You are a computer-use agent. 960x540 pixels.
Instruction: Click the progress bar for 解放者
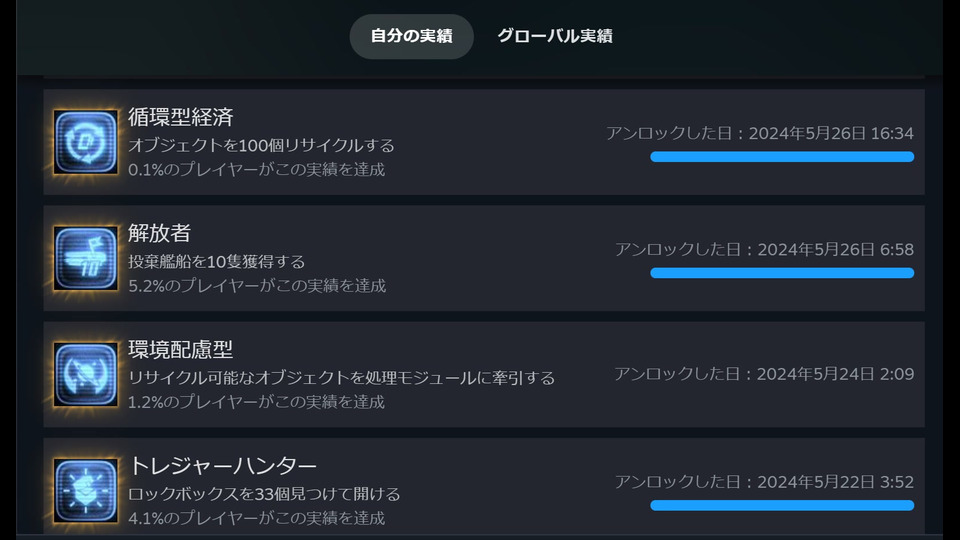point(782,273)
